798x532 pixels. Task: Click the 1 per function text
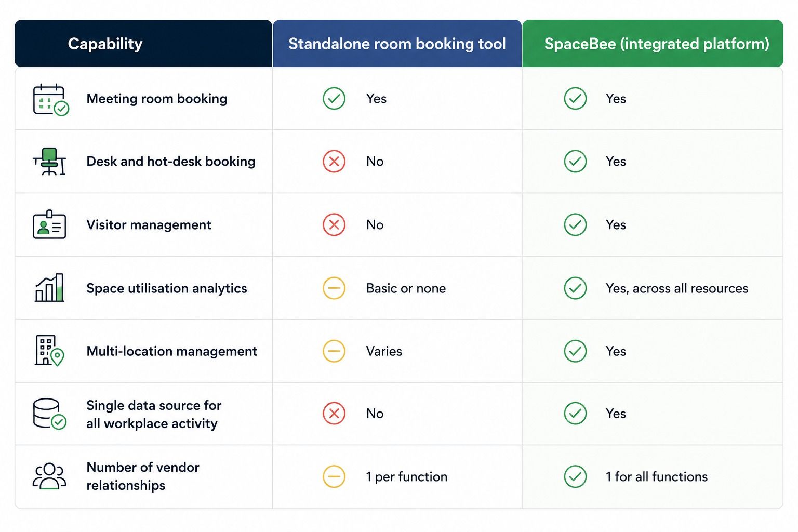point(407,476)
